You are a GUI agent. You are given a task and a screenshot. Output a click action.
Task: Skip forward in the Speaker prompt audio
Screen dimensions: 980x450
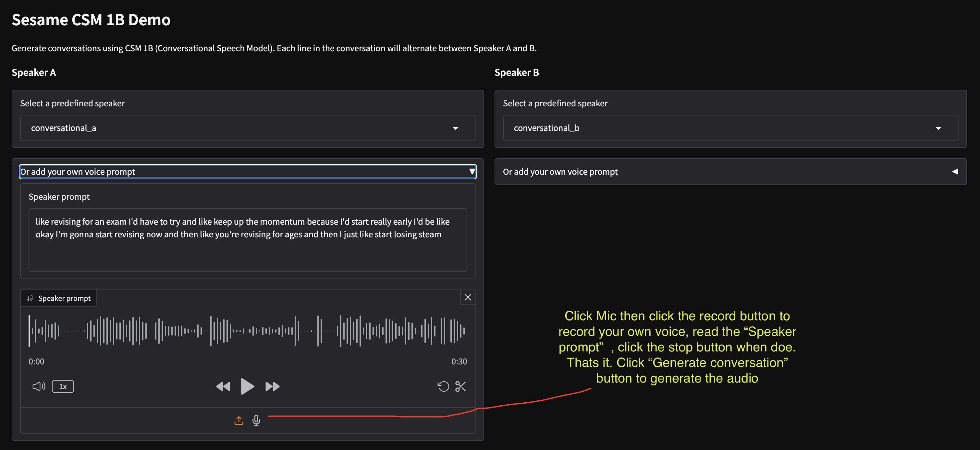click(272, 386)
